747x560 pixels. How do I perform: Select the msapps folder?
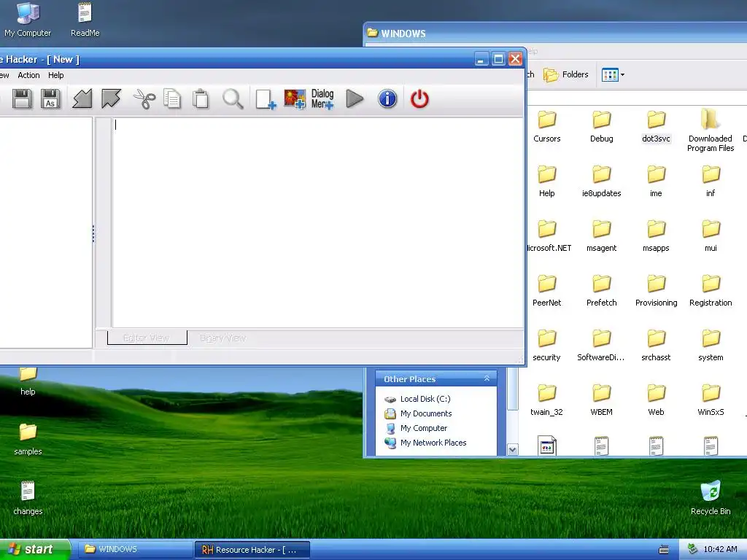click(656, 236)
